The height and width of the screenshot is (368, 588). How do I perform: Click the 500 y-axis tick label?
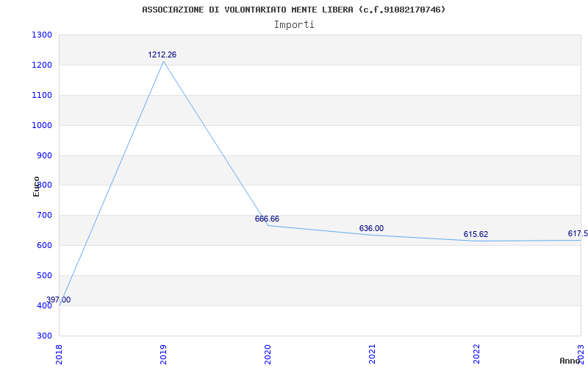pyautogui.click(x=44, y=275)
